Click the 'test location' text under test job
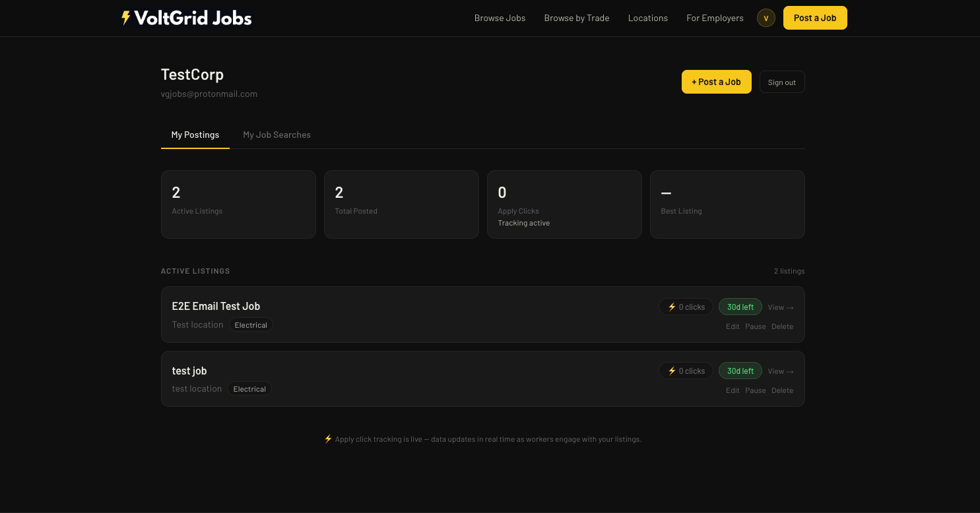Viewport: 980px width, 513px height. (197, 389)
